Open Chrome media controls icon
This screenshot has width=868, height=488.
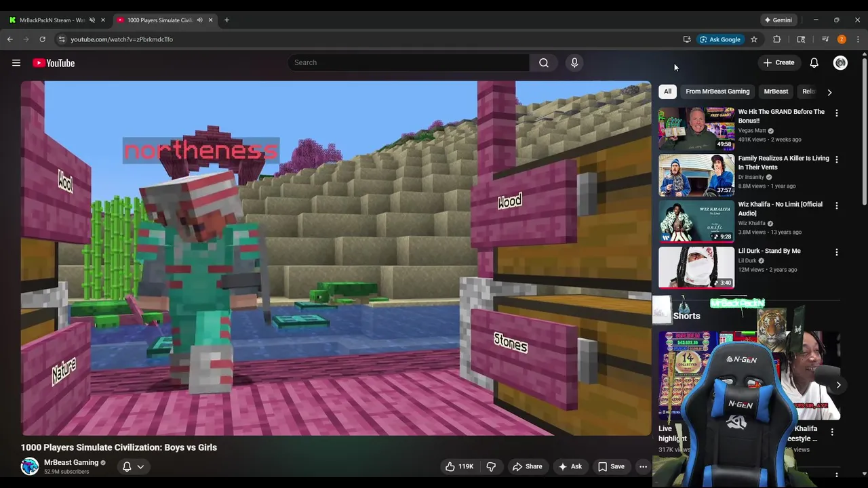(825, 39)
